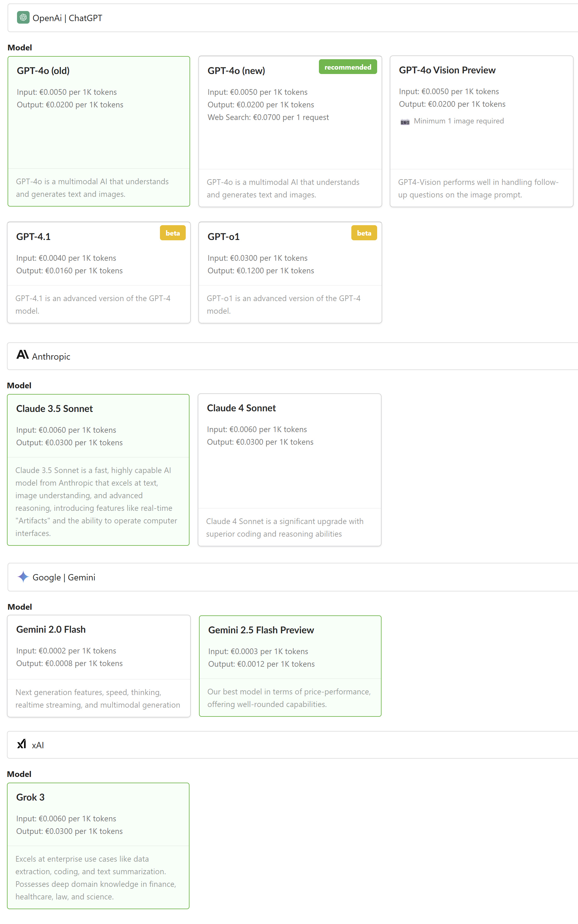Click 'Output: €0.0012 per 1K tokens' on Gemini 2.5
This screenshot has width=578, height=924.
click(x=262, y=664)
